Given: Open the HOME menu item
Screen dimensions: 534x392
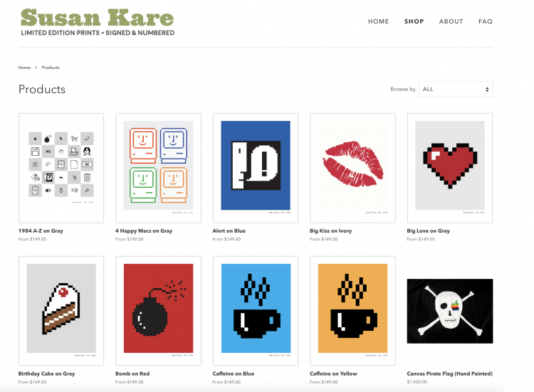Looking at the screenshot, I should click(378, 21).
